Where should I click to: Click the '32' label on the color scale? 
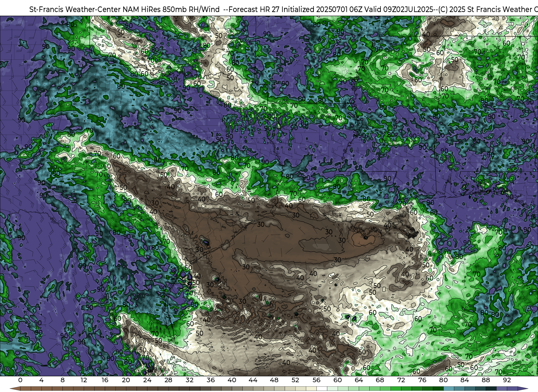[x=190, y=380]
